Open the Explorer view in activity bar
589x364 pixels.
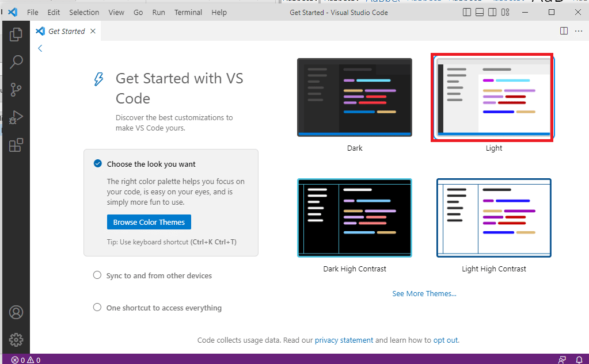click(x=16, y=35)
